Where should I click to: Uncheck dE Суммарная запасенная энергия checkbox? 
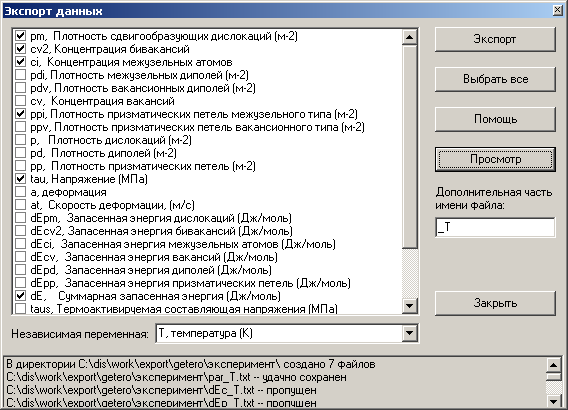[21, 296]
